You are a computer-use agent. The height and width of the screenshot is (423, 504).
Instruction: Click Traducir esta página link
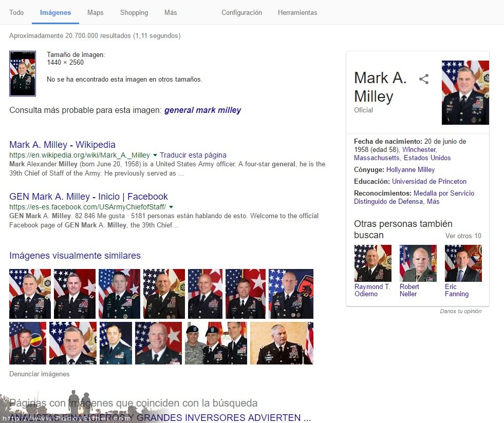click(193, 155)
